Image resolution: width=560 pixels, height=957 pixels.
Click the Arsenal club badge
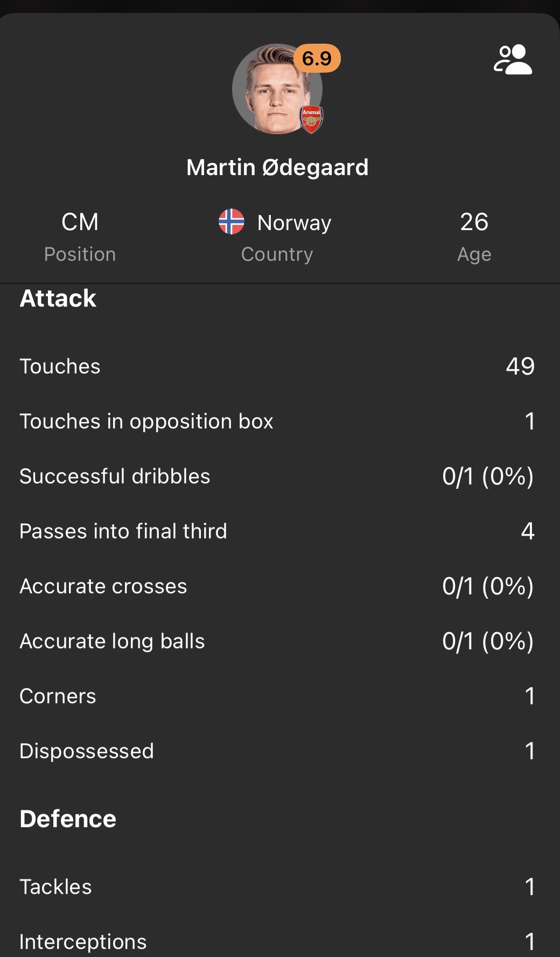pos(312,120)
